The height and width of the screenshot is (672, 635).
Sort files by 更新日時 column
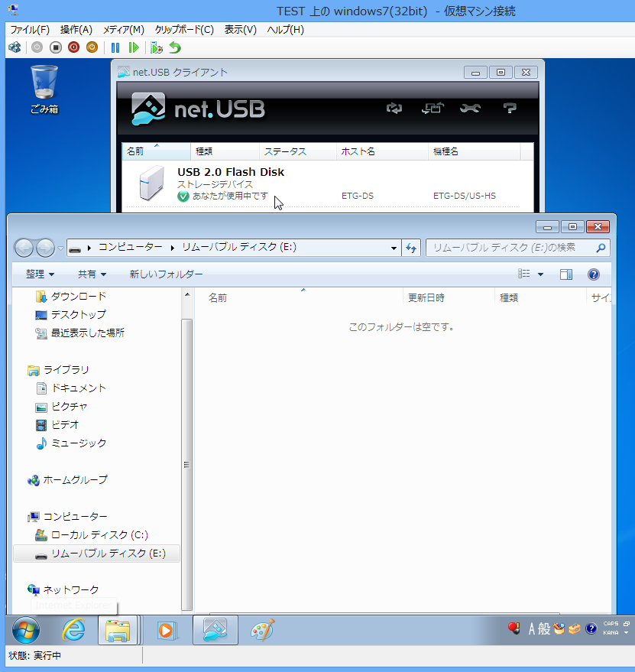[449, 298]
